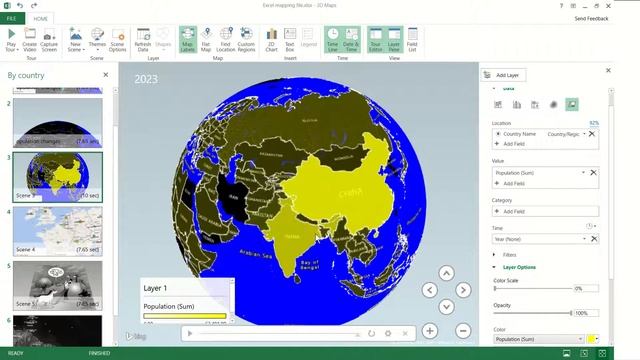Show the Field List
Viewport: 640px width, 360px height.
[412, 40]
